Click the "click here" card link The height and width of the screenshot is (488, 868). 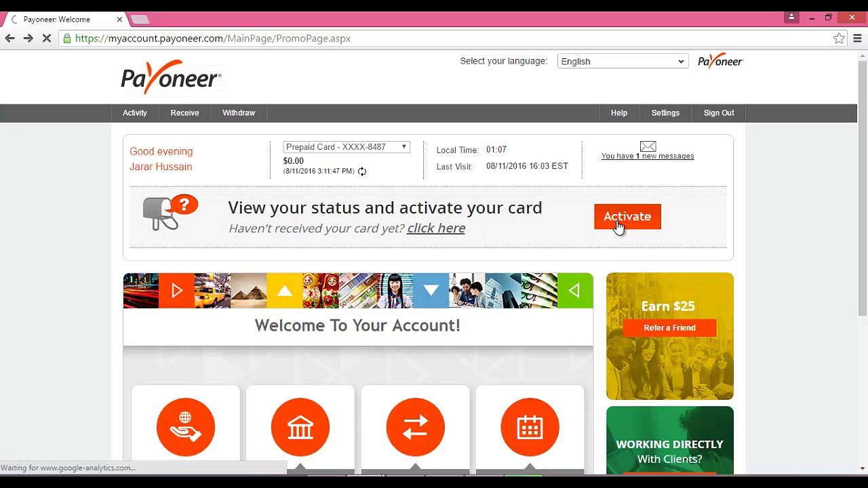click(436, 228)
